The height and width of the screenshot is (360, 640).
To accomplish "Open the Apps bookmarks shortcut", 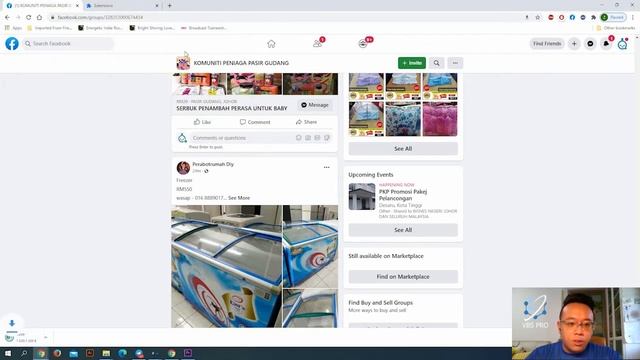I will click(13, 28).
